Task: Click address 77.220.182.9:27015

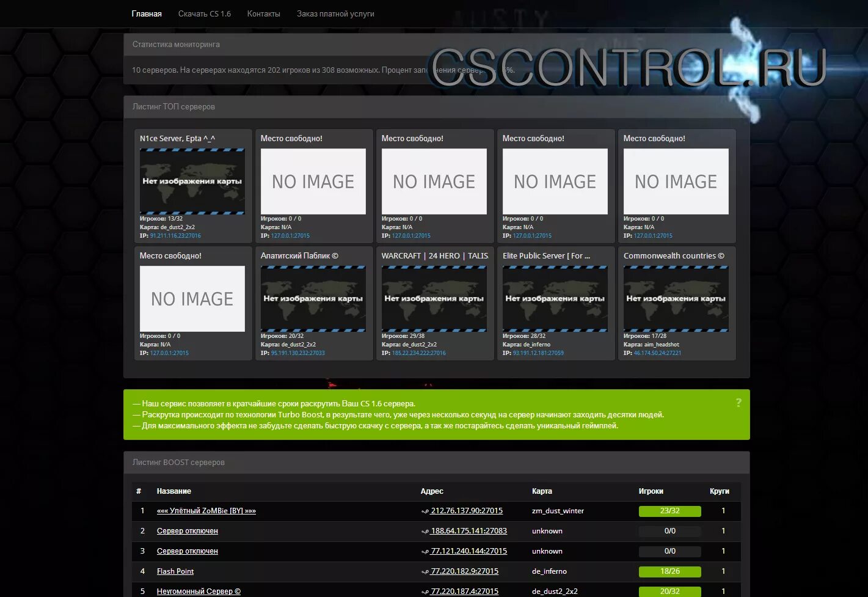Action: pyautogui.click(x=465, y=571)
